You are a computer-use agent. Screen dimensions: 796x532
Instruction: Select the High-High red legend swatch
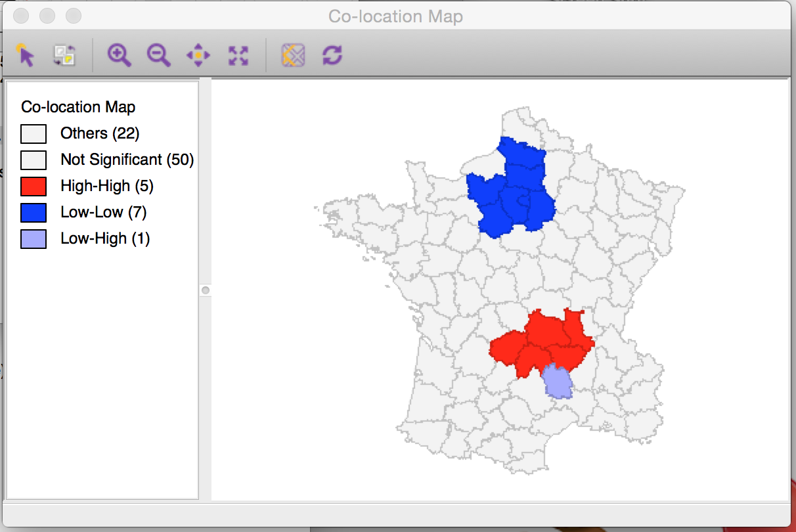click(x=33, y=186)
